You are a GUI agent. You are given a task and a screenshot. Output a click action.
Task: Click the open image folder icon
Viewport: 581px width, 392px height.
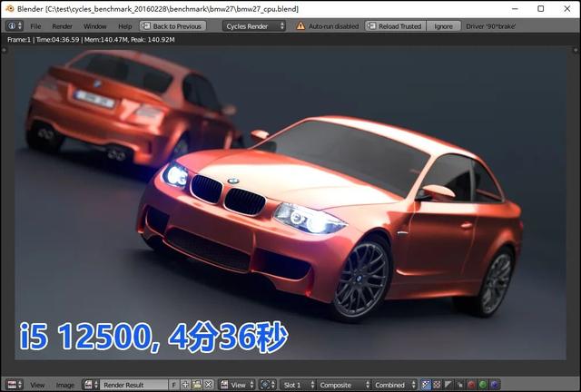coord(197,385)
